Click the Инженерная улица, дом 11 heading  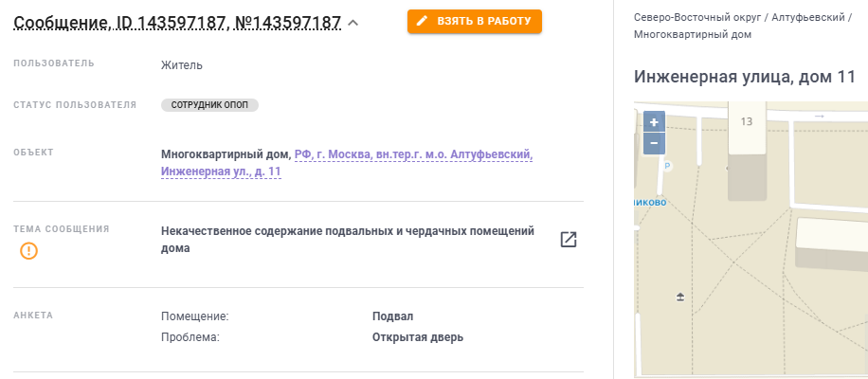tap(744, 77)
